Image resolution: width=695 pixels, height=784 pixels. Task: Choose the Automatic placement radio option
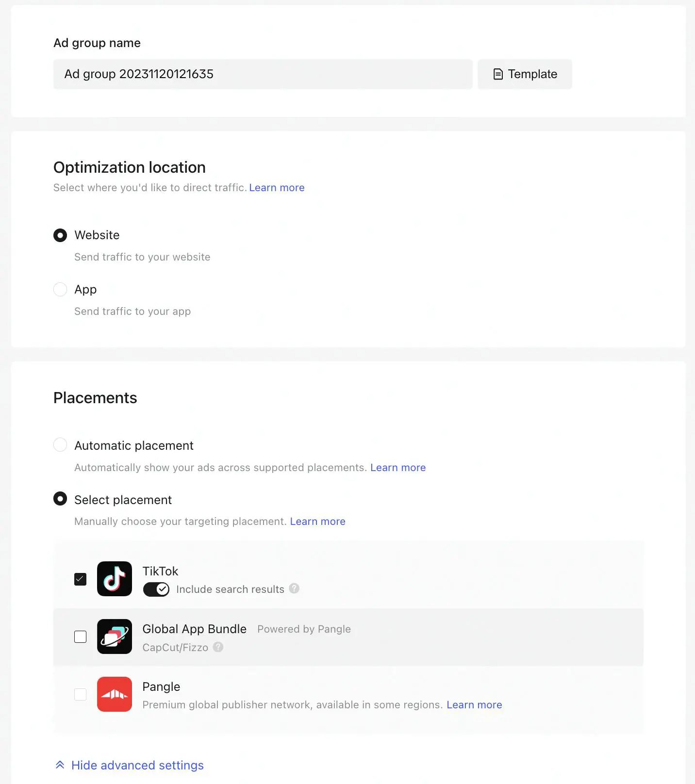coord(60,445)
